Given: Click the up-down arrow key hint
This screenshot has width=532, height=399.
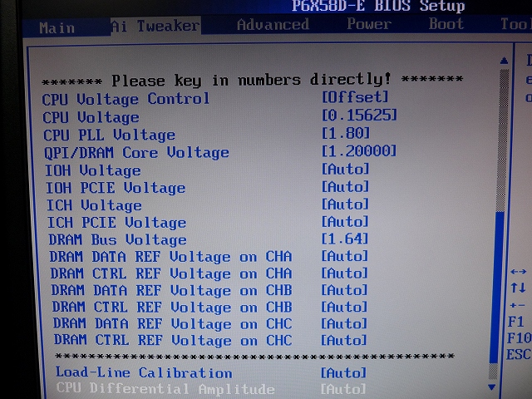Looking at the screenshot, I should pyautogui.click(x=519, y=288).
